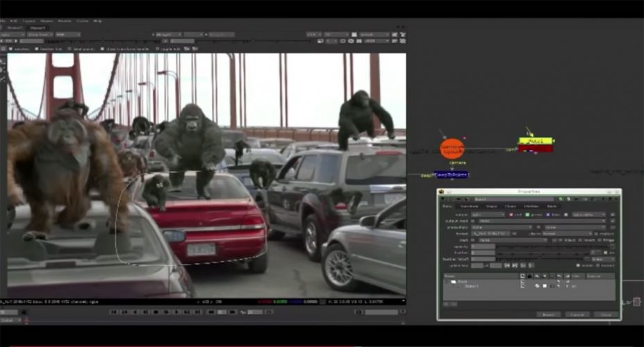Select the yellow Roto node

[x=535, y=141]
